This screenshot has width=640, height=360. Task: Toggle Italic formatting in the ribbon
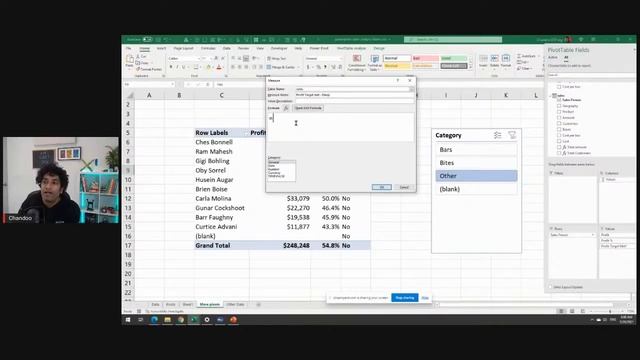tap(177, 67)
